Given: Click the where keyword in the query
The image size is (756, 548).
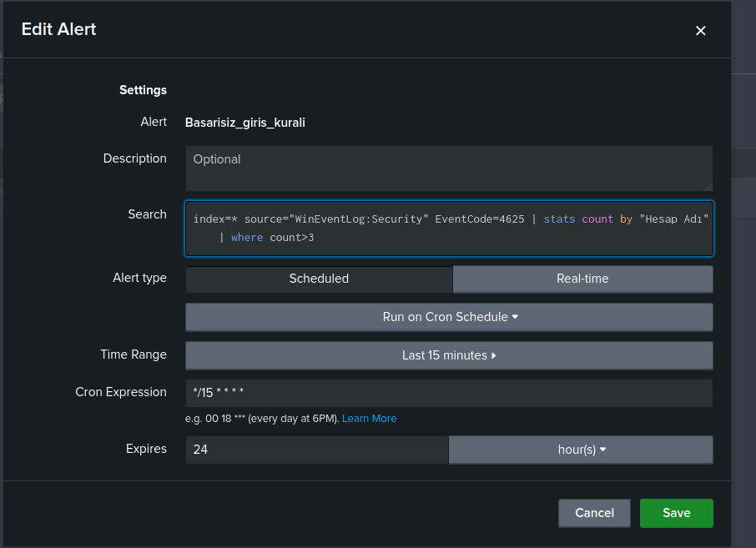Looking at the screenshot, I should [247, 238].
